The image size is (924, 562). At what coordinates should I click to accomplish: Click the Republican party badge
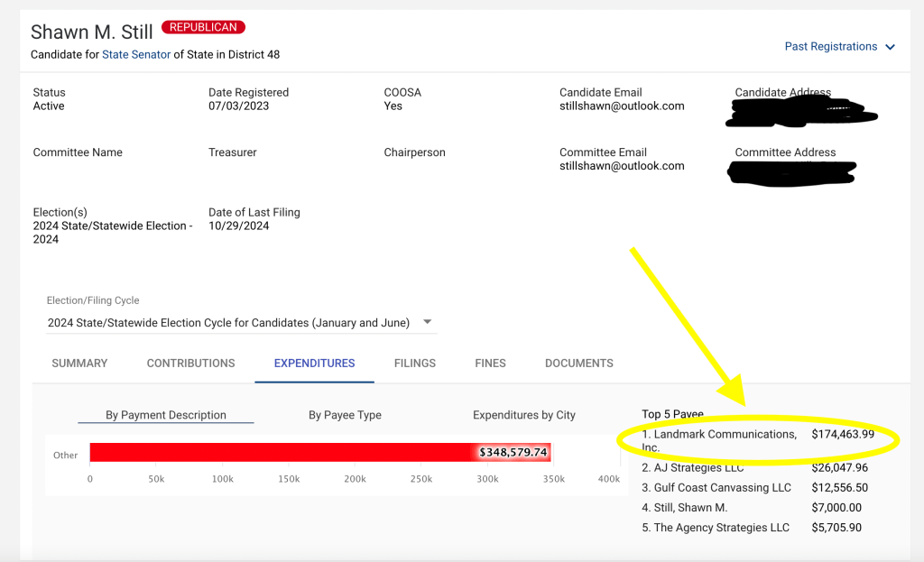point(203,28)
